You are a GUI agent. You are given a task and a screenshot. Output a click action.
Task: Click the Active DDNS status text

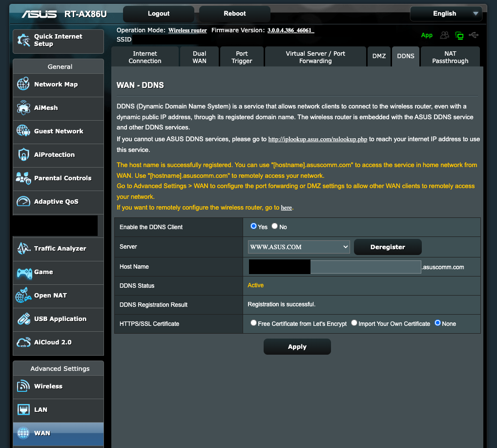(255, 285)
